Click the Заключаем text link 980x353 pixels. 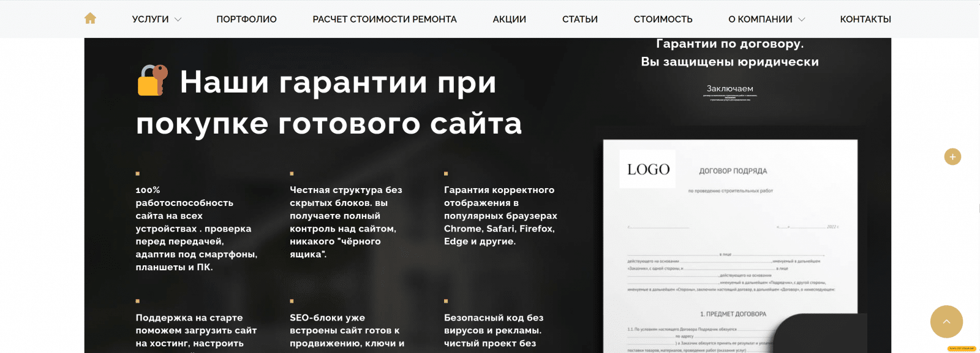tap(729, 89)
